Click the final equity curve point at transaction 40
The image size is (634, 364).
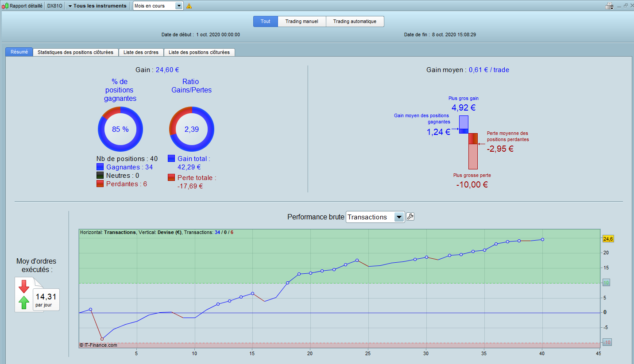click(x=542, y=240)
